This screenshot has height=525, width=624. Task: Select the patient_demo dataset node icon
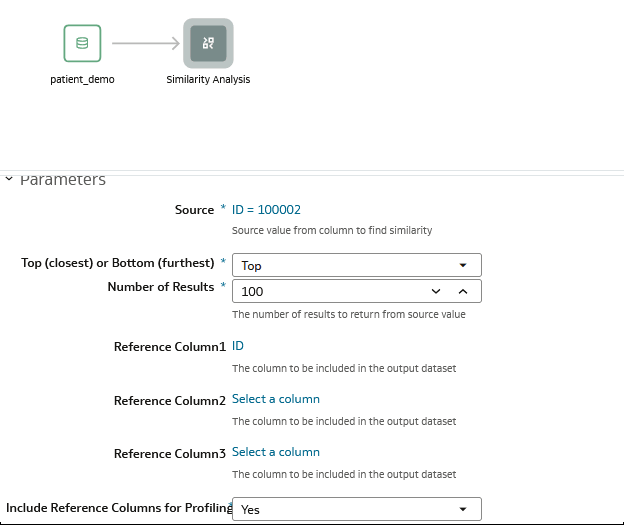click(82, 43)
